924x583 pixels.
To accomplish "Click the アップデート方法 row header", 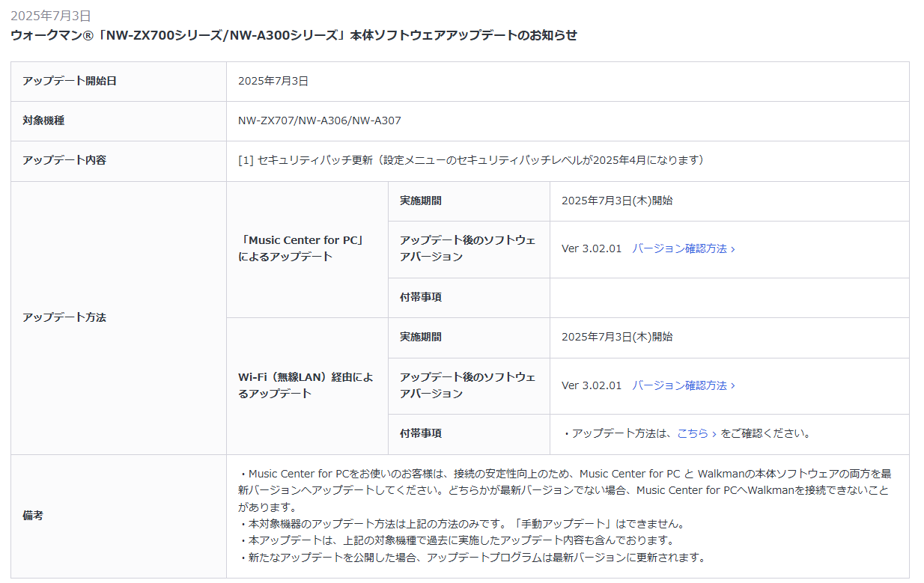I will 118,317.
